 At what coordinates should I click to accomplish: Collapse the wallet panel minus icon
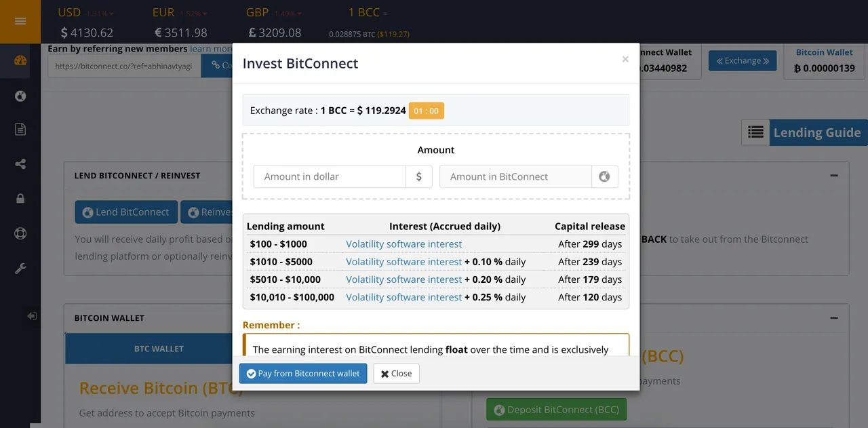click(x=834, y=317)
